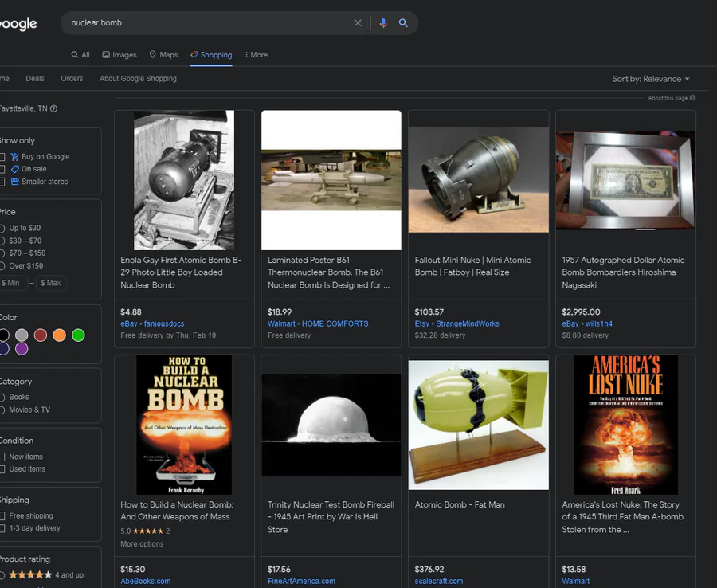
Task: Open Etsy - StrangeMindWorks seller link
Action: click(x=456, y=323)
